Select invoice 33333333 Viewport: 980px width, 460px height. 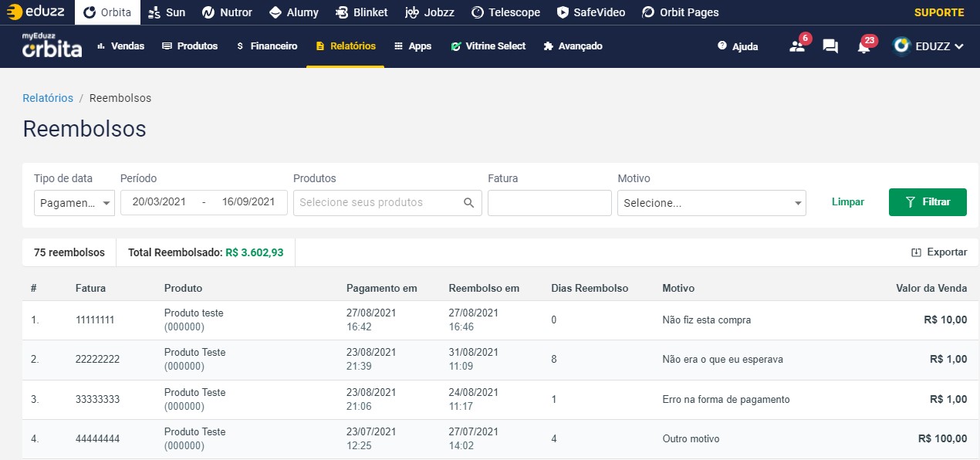pyautogui.click(x=96, y=399)
